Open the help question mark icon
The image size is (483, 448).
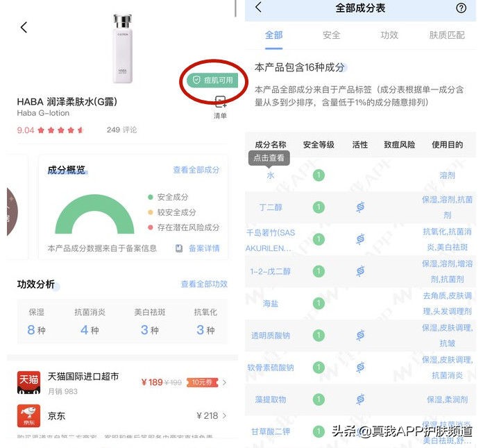coord(461,8)
